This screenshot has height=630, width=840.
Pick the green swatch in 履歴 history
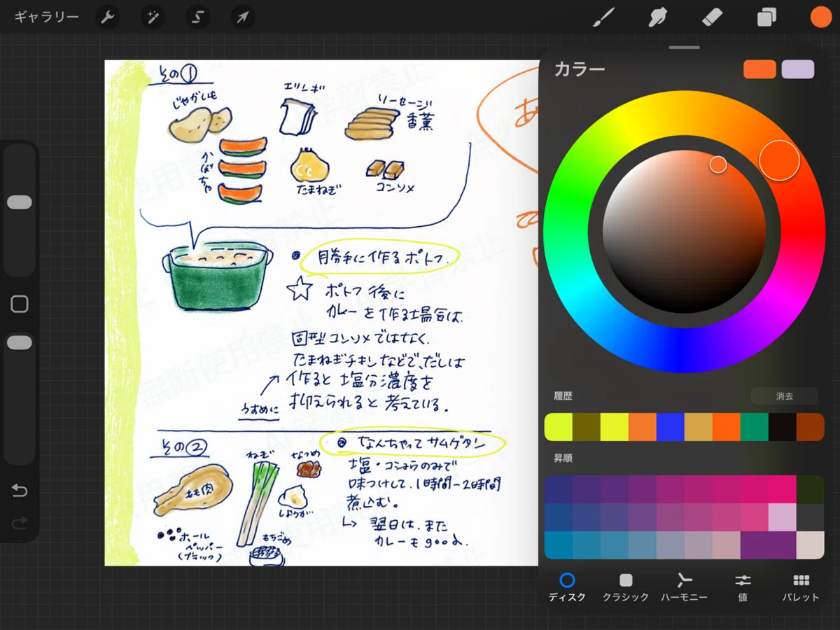point(755,427)
